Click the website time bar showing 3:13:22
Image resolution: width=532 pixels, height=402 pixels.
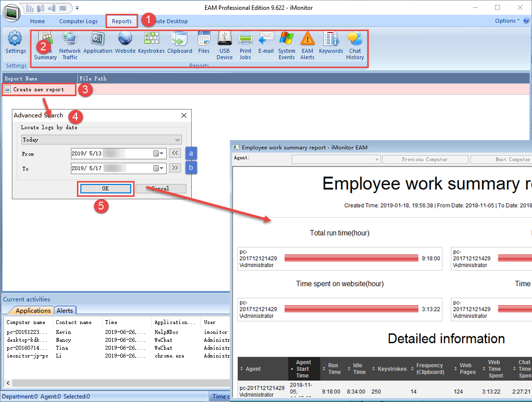352,309
